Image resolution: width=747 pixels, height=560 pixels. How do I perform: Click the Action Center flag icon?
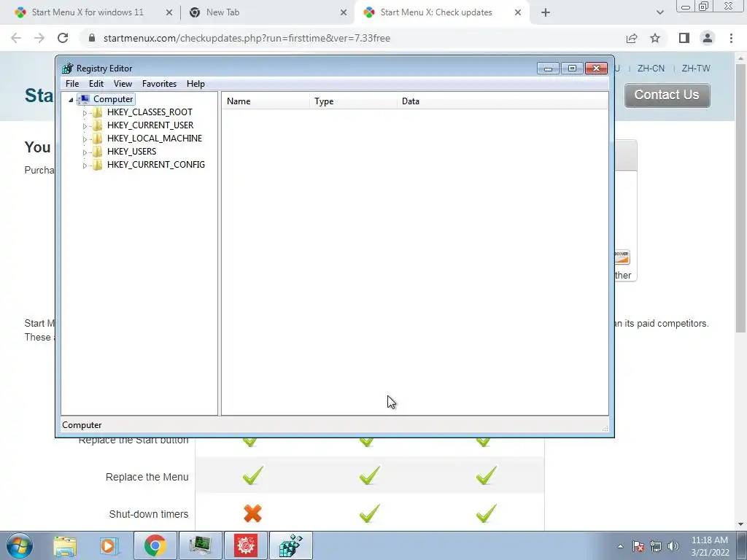pyautogui.click(x=638, y=546)
